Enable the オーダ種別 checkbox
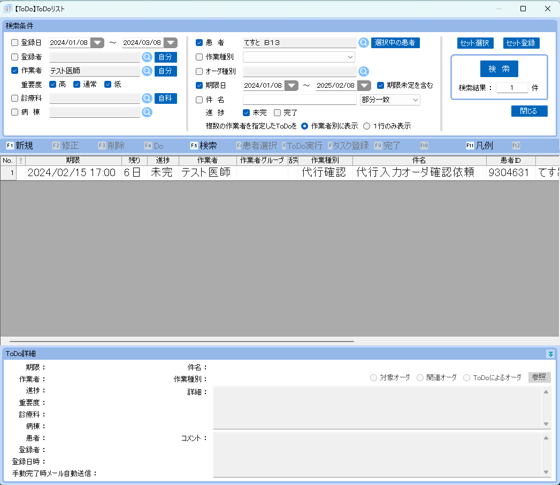 click(x=199, y=71)
